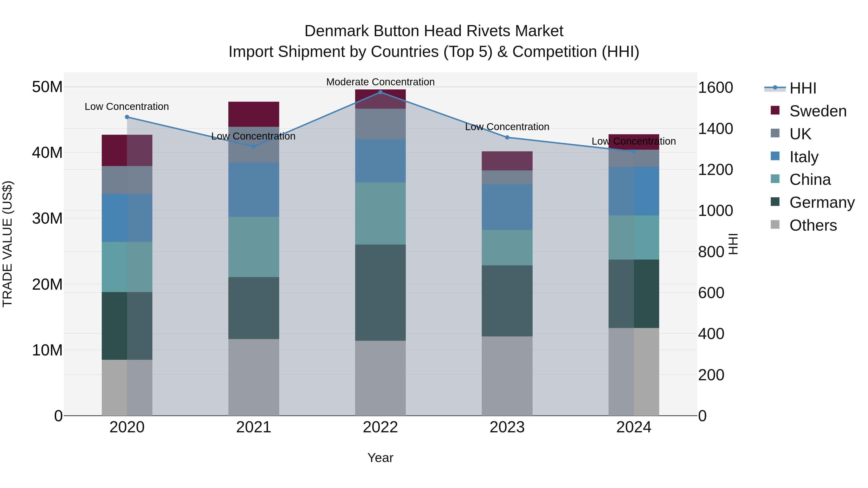Click the 30M y-axis tick label
The image size is (868, 488).
pyautogui.click(x=47, y=218)
